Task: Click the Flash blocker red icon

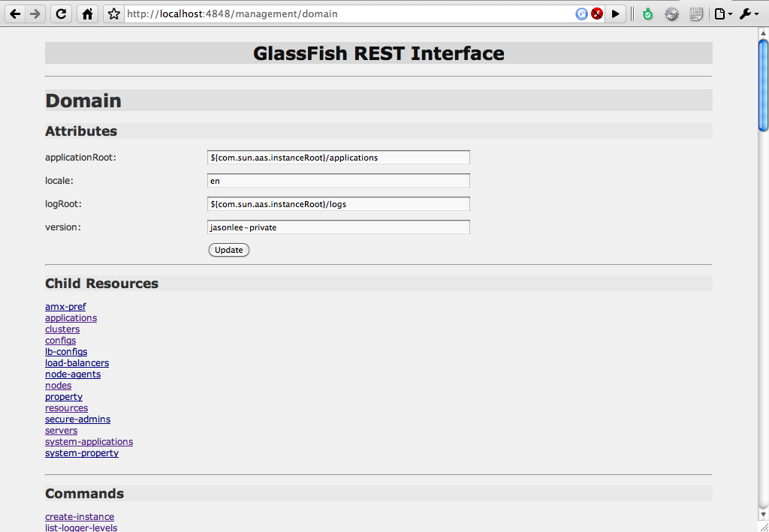Action: [x=597, y=14]
